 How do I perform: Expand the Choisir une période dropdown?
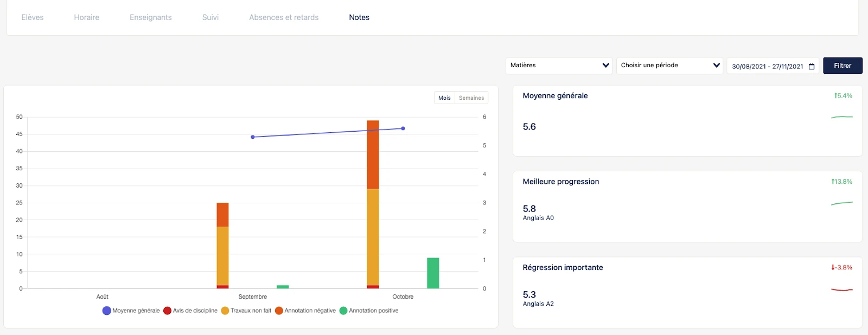point(669,66)
